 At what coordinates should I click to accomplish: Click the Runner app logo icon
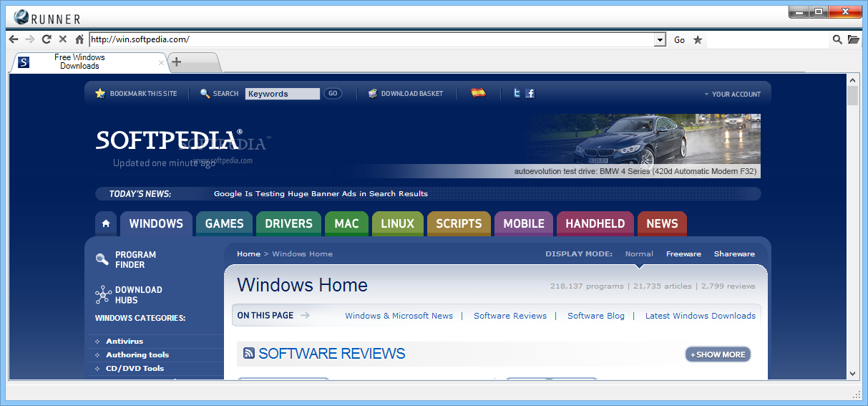(21, 17)
